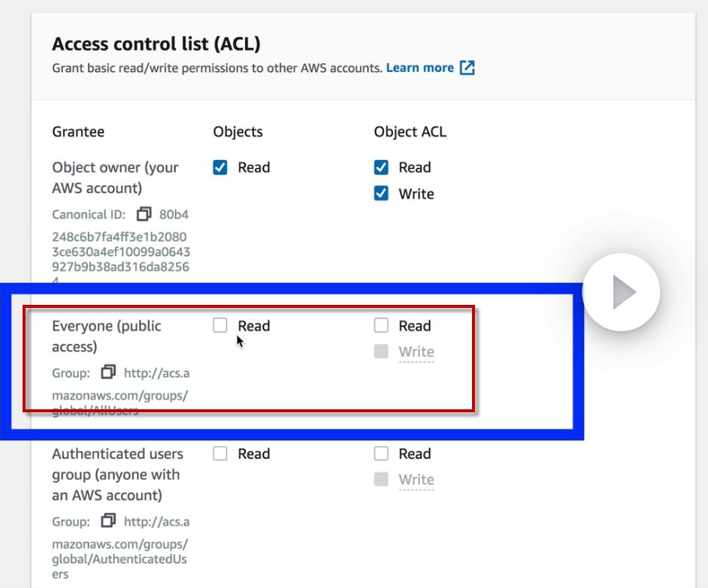Screen dimensions: 708x588
Task: Enable Objects Read for Everyone (public access)
Action: pos(220,325)
